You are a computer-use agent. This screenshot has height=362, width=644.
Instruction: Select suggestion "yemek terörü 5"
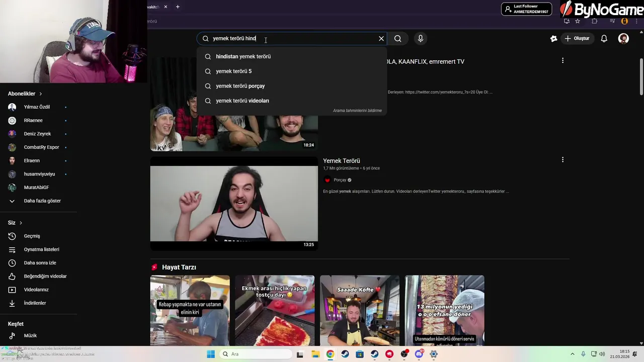pyautogui.click(x=292, y=71)
